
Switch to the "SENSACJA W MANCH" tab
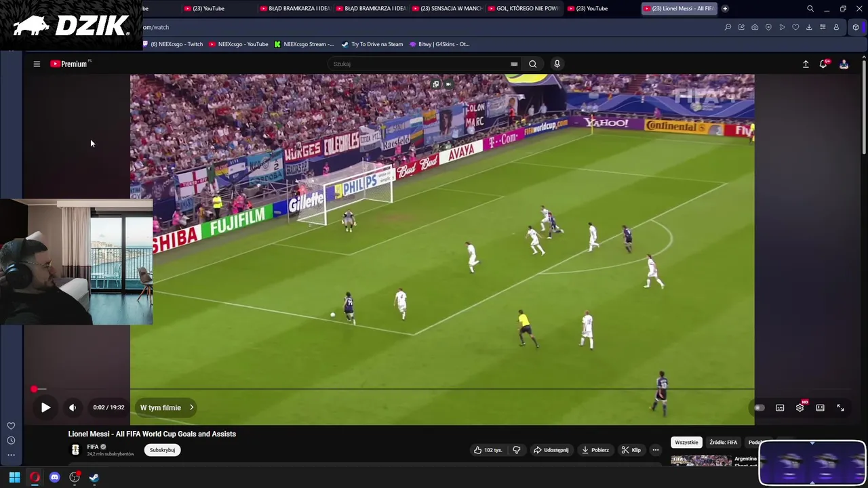click(448, 8)
